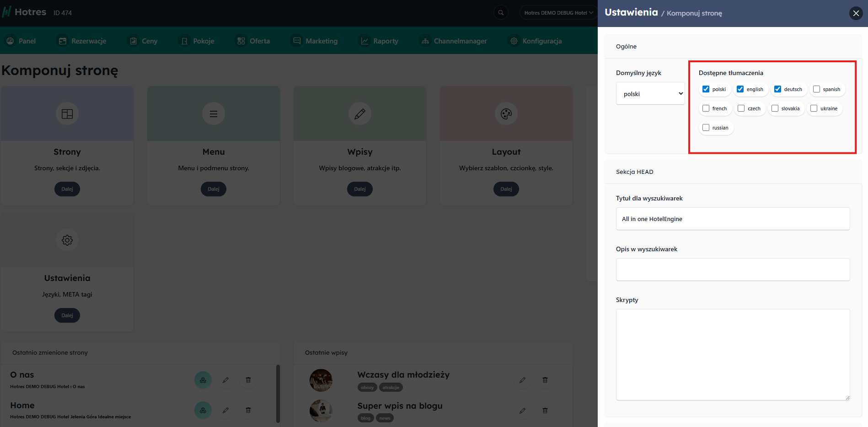Edit Super wpis na blogu with pencil icon

(522, 411)
